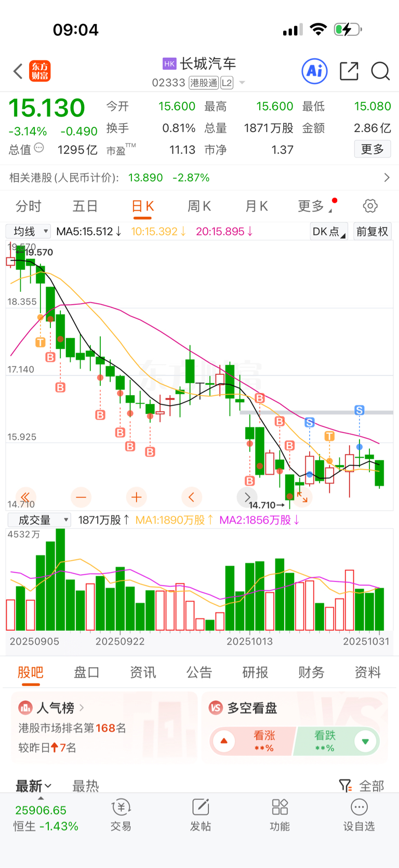
Task: Tap the 港股通 badge
Action: [204, 83]
